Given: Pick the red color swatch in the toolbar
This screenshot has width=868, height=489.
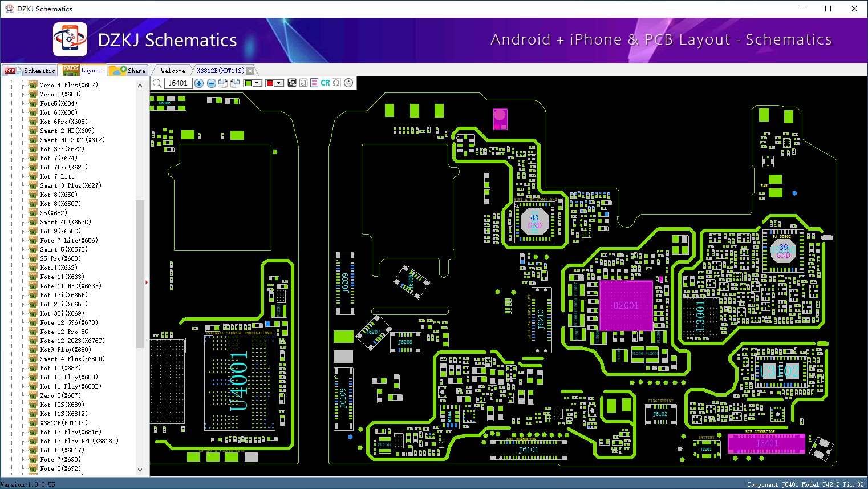Looking at the screenshot, I should click(x=270, y=83).
